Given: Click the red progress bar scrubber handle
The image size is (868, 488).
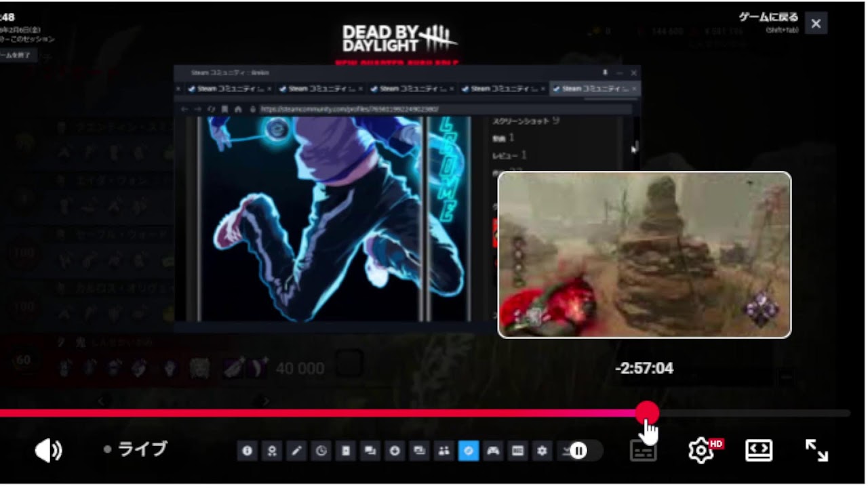Looking at the screenshot, I should click(x=648, y=412).
